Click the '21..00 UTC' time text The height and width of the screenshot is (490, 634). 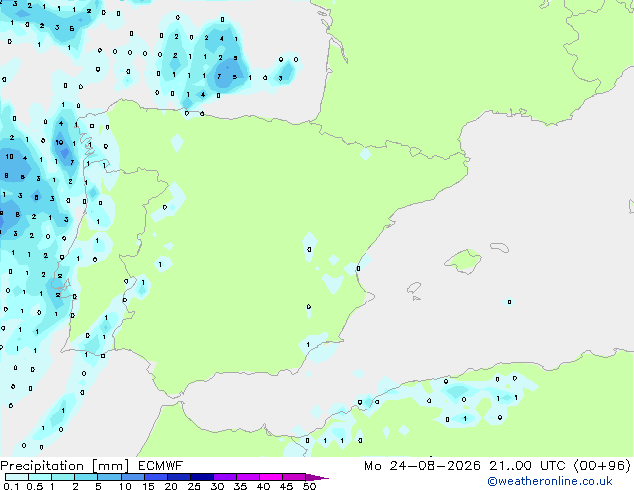(527, 466)
